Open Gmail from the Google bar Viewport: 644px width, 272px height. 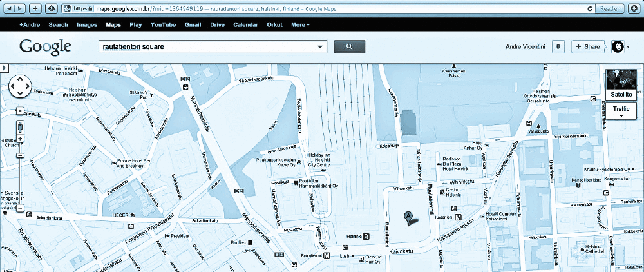pyautogui.click(x=193, y=25)
